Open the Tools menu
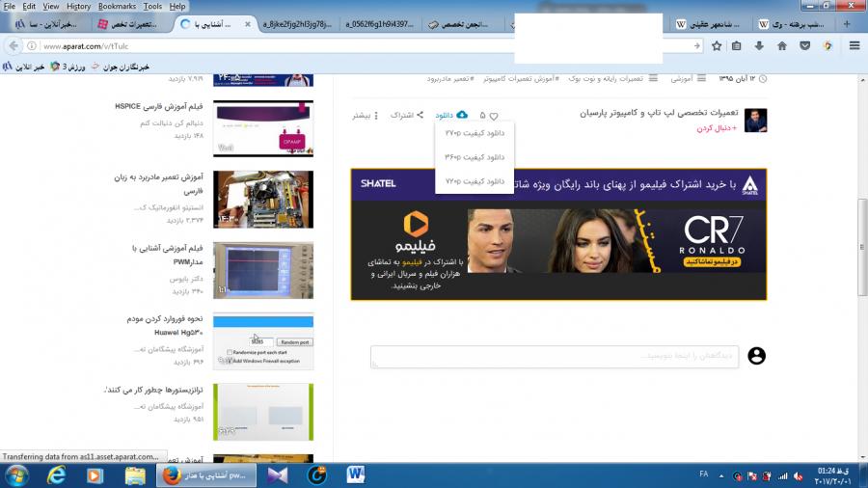This screenshot has width=868, height=488. tap(152, 6)
